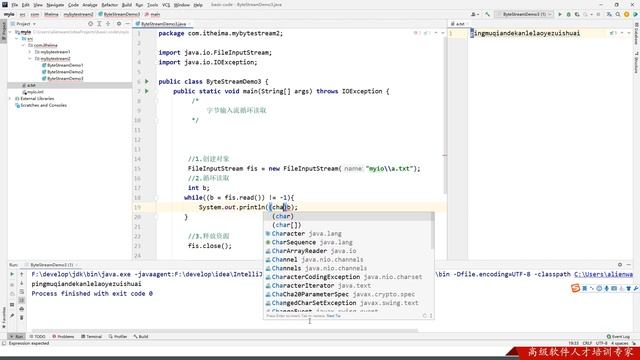Open the Refactor menu
640x360 pixels.
[109, 5]
